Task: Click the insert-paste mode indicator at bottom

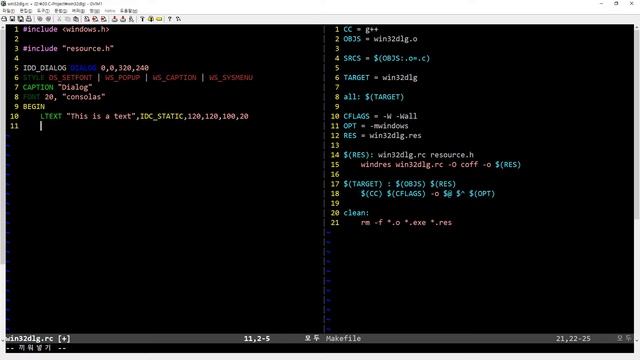Action: (x=36, y=348)
